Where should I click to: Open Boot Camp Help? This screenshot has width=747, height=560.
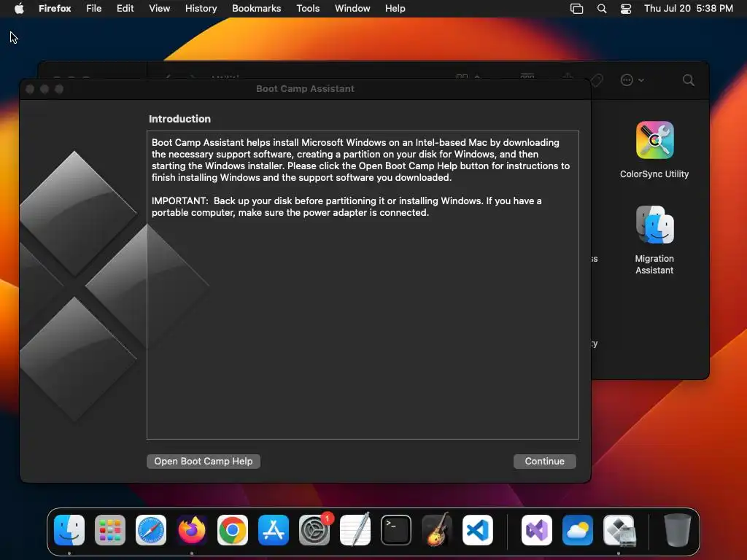click(x=204, y=461)
